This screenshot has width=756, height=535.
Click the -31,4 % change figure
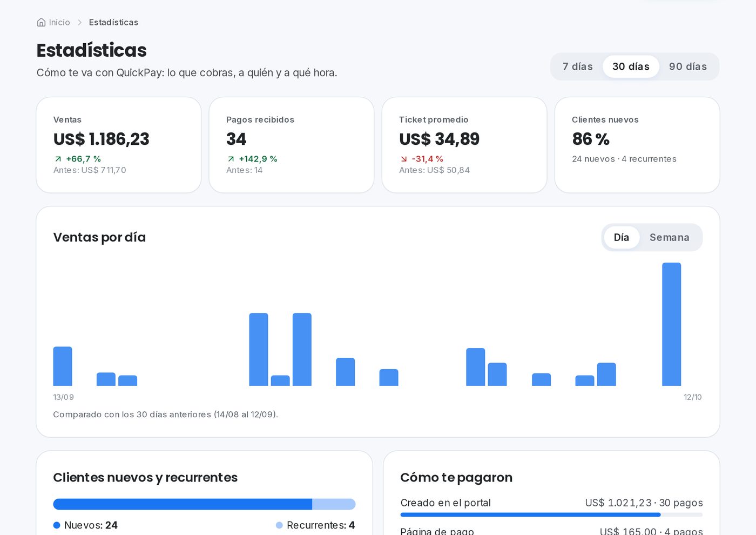[428, 159]
